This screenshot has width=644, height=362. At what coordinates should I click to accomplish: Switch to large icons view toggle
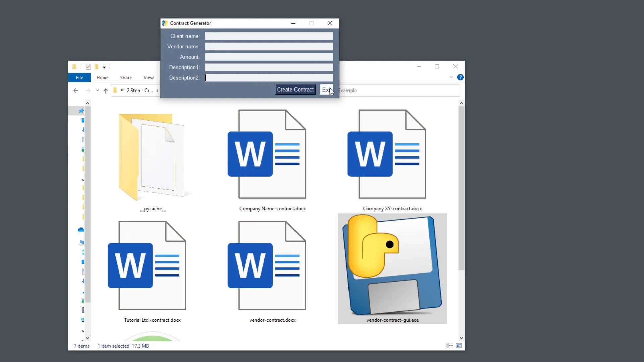[x=459, y=346]
